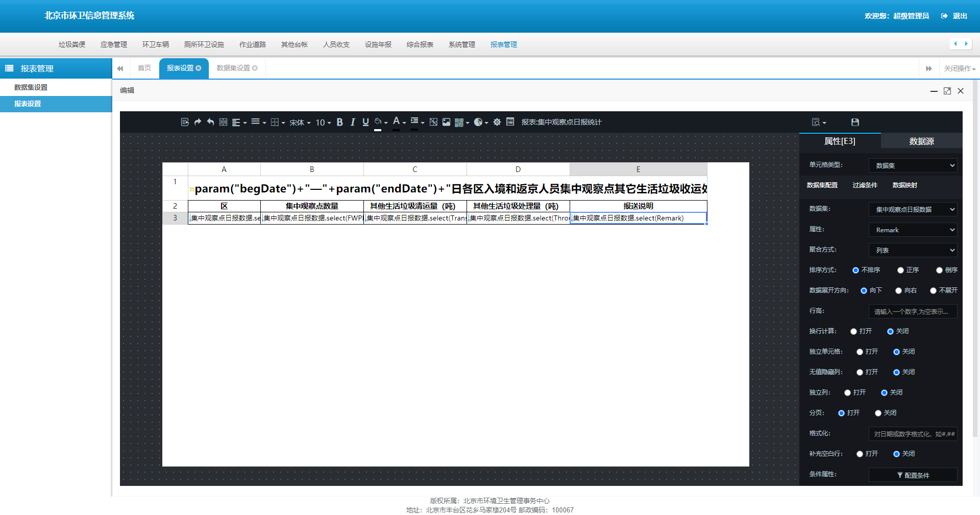Switch to the 数据源 panel tab
This screenshot has width=980, height=515.
tap(922, 141)
